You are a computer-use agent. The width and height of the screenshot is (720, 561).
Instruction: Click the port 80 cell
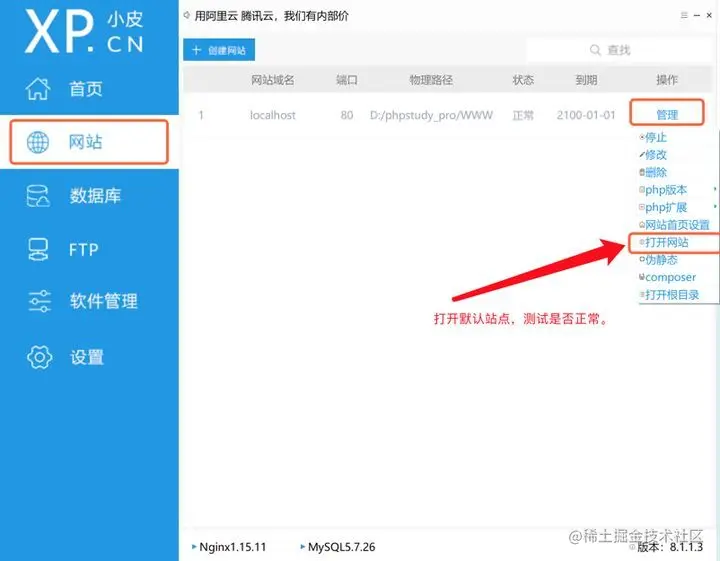(347, 115)
